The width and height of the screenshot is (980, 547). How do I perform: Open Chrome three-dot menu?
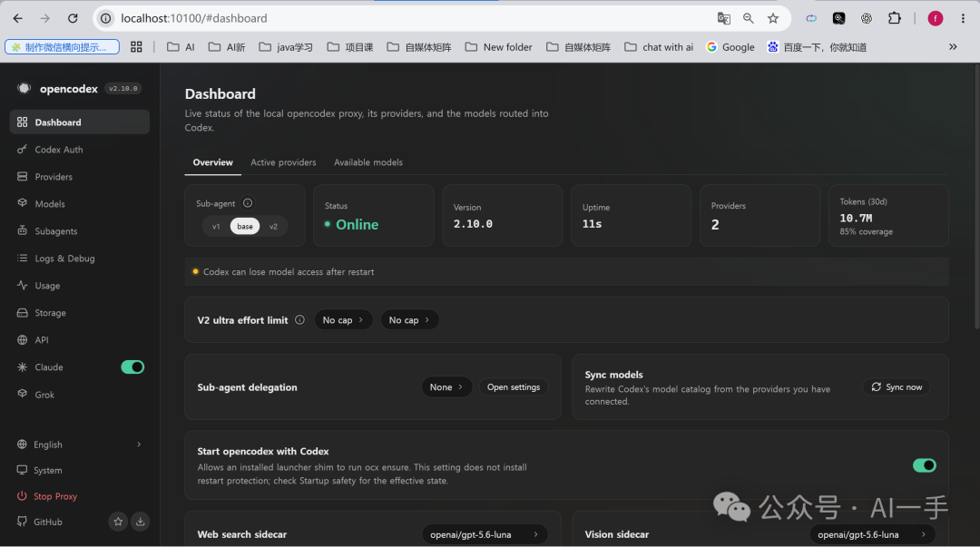pyautogui.click(x=963, y=18)
